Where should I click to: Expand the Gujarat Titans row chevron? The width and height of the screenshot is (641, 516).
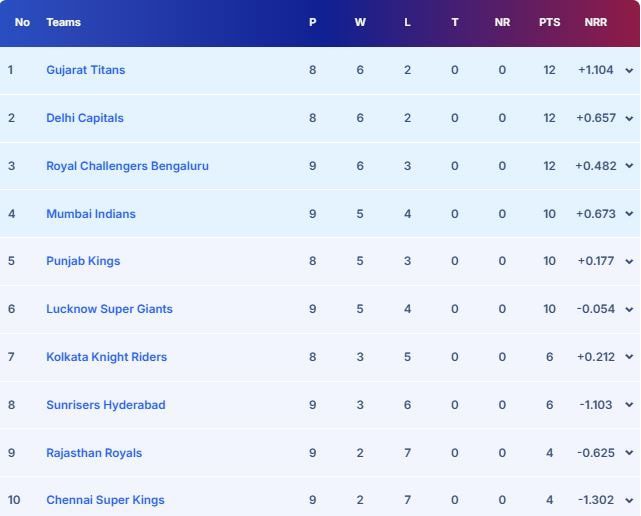(629, 70)
